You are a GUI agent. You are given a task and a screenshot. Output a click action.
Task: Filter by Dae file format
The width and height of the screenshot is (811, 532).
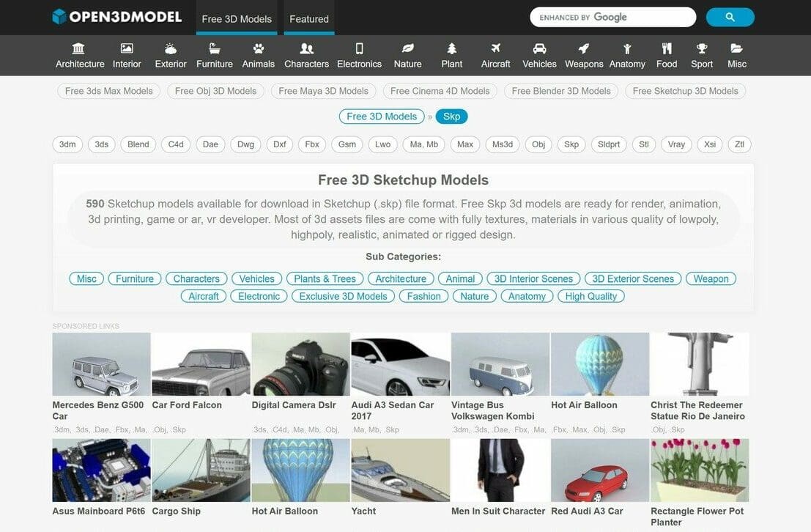coord(210,144)
